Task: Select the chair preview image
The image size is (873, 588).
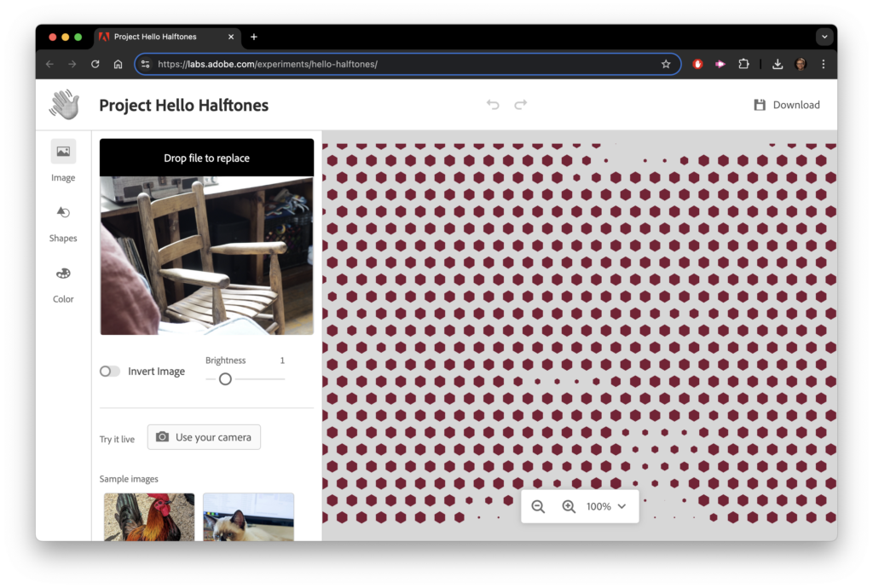Action: pos(206,256)
